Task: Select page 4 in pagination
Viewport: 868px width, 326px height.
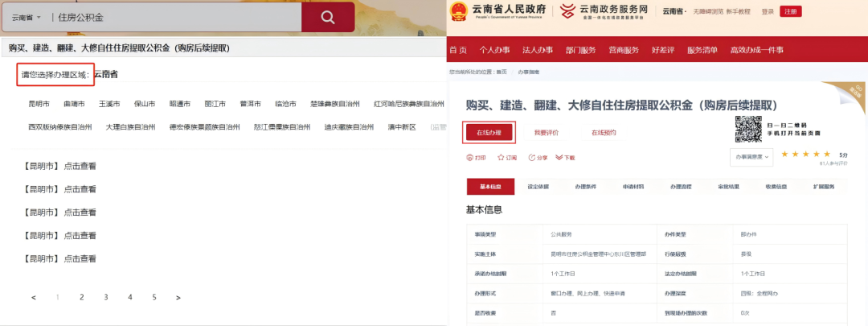Action: tap(130, 297)
